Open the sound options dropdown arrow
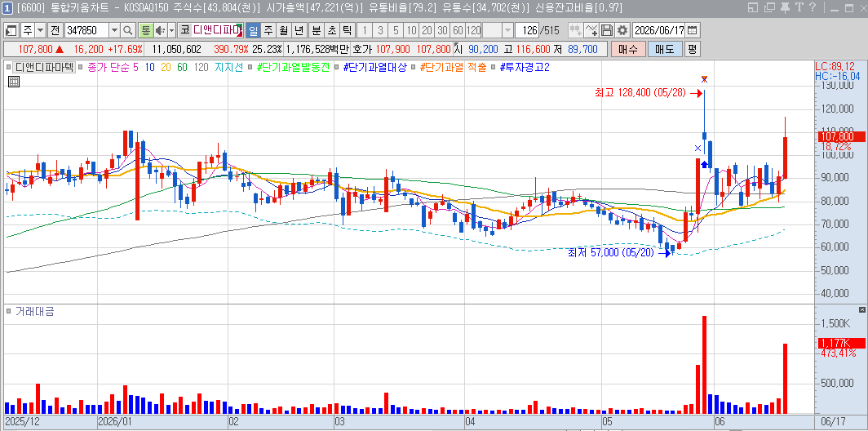 pyautogui.click(x=171, y=30)
